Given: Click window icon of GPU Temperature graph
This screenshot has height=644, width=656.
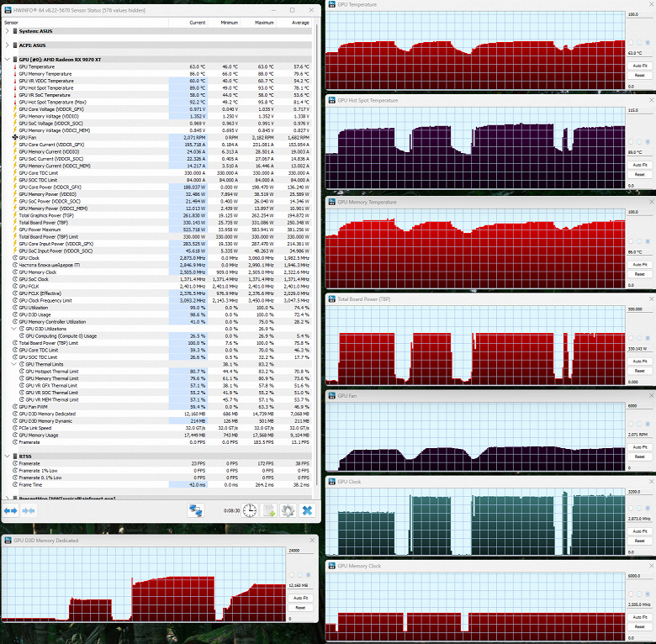Looking at the screenshot, I should click(x=331, y=4).
